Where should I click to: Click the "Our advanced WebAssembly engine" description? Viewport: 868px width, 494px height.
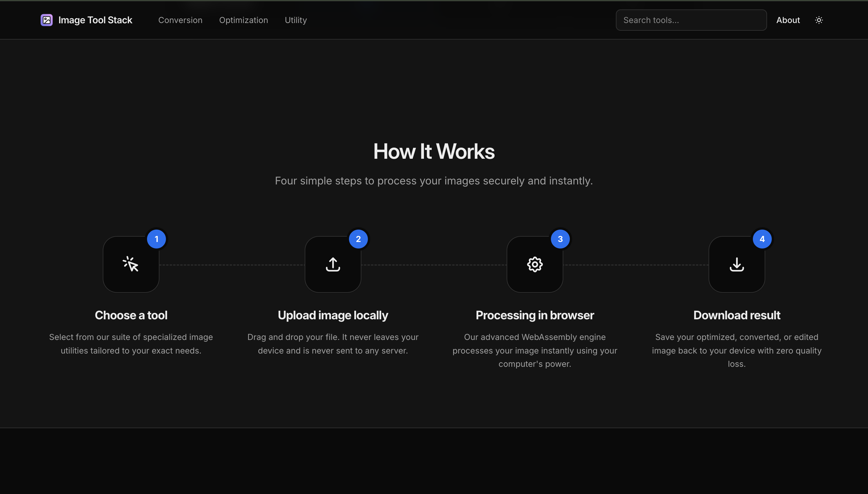[x=535, y=351]
